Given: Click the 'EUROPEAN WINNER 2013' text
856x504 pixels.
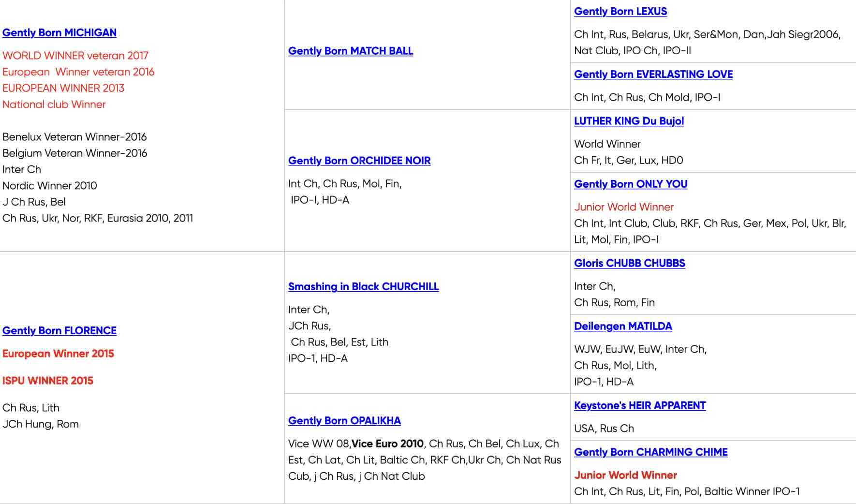Looking at the screenshot, I should [x=63, y=88].
